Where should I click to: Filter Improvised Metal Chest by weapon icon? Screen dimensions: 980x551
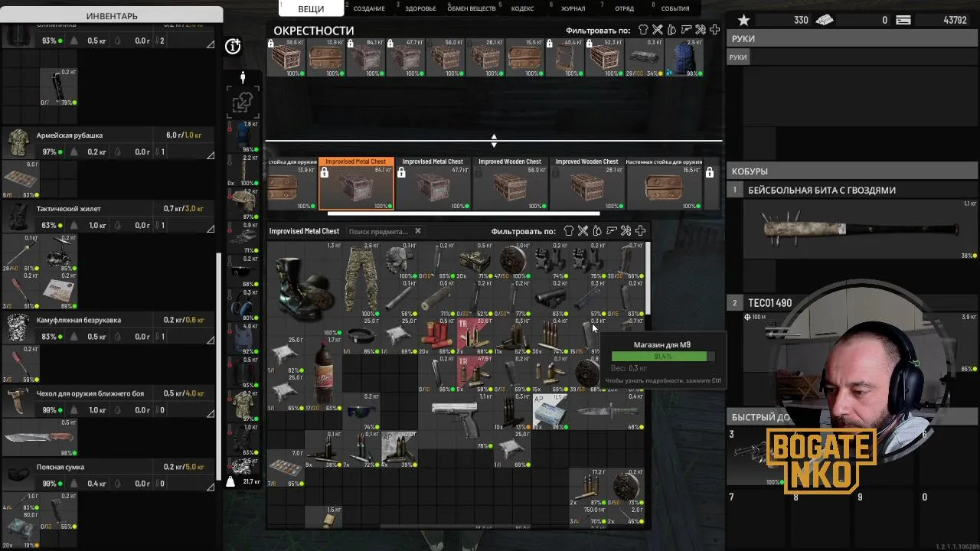click(612, 230)
